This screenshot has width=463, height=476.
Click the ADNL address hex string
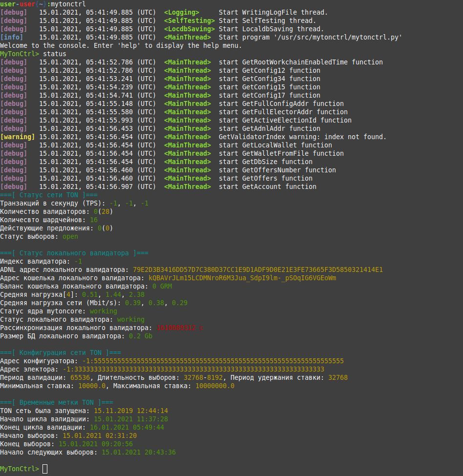pyautogui.click(x=258, y=269)
